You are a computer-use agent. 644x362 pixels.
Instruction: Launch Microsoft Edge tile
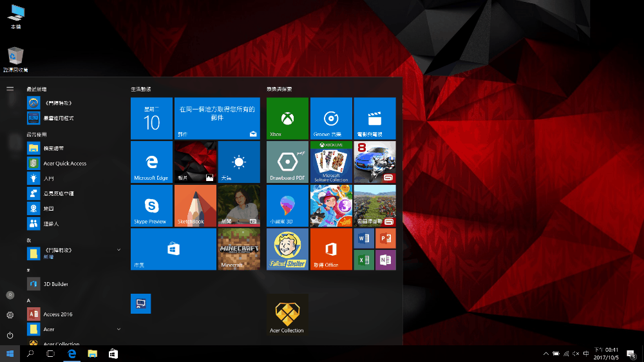[x=151, y=162]
